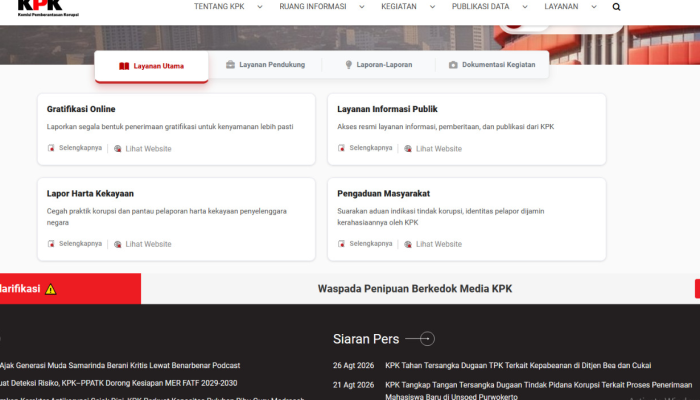700x400 pixels.
Task: Click the Pengaduan Masyarakat card title
Action: point(383,193)
